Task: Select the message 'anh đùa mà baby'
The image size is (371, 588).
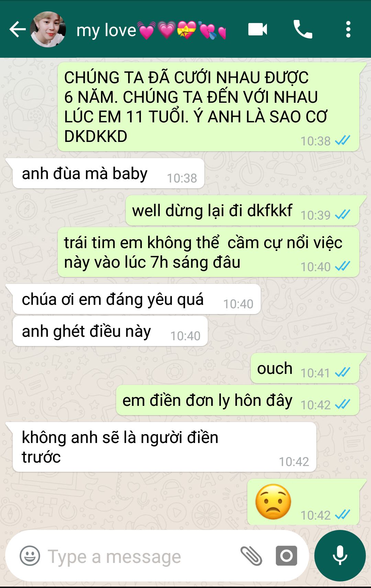Action: (108, 174)
